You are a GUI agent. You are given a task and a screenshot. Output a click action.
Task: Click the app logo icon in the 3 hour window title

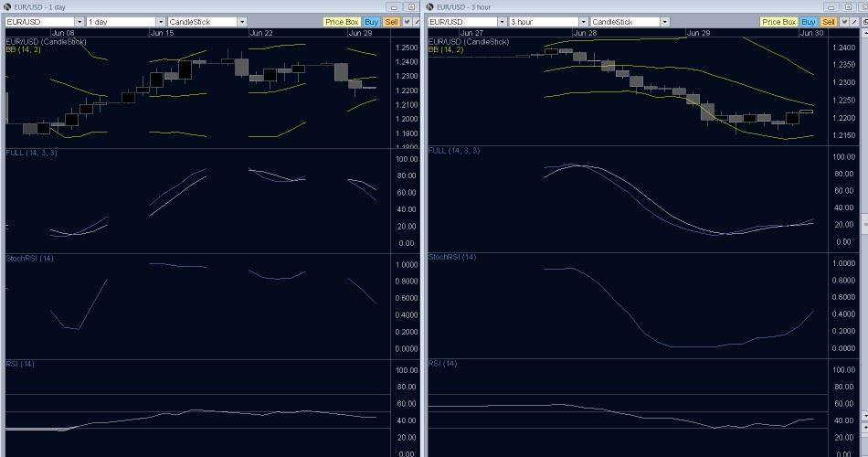click(x=429, y=6)
